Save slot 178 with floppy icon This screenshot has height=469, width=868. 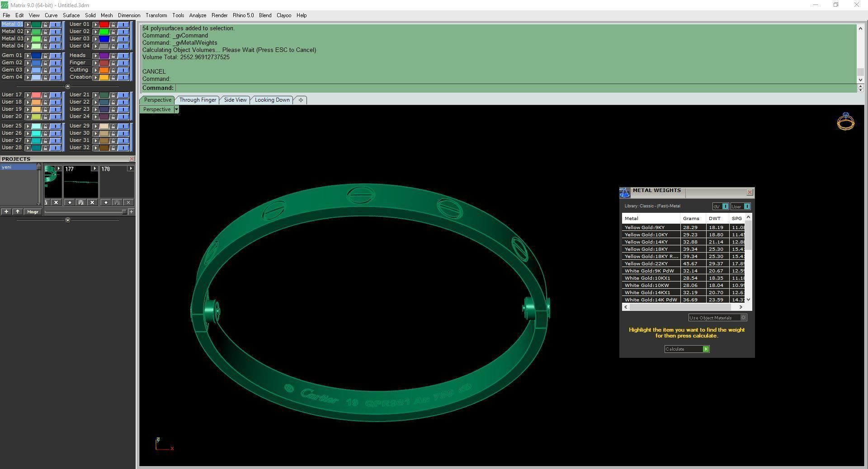pyautogui.click(x=117, y=202)
